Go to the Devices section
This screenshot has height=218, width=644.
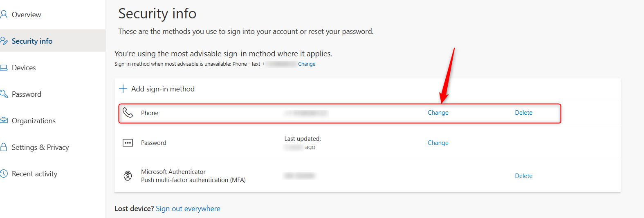click(x=24, y=68)
